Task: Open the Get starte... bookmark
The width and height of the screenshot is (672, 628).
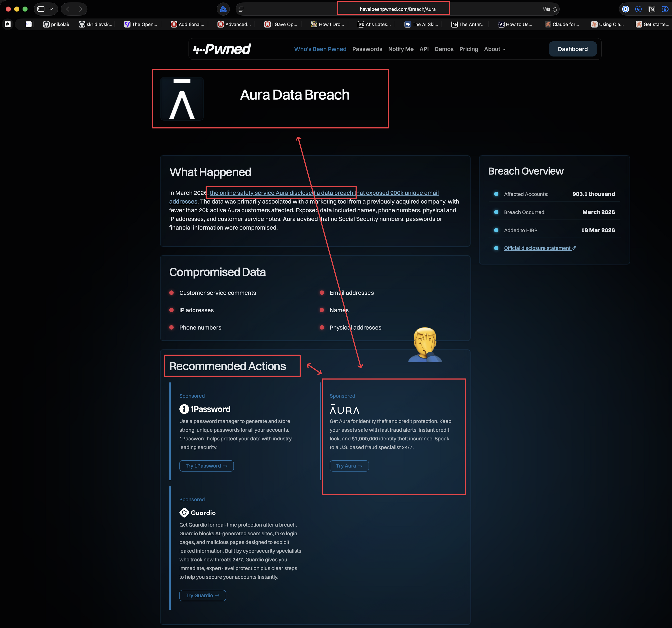Action: [x=652, y=24]
